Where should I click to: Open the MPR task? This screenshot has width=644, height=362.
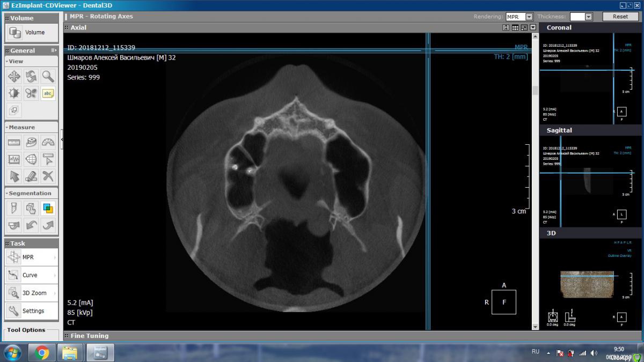pyautogui.click(x=31, y=257)
